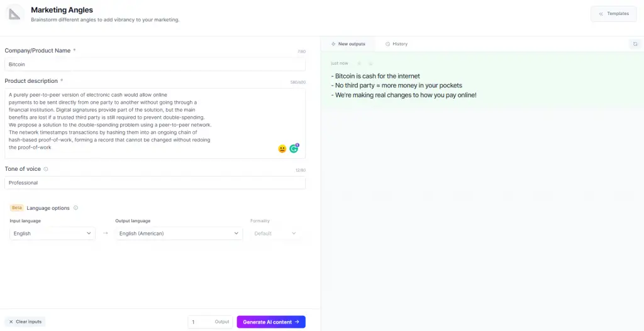Image resolution: width=644 pixels, height=331 pixels.
Task: Open the Formality dropdown
Action: (275, 234)
